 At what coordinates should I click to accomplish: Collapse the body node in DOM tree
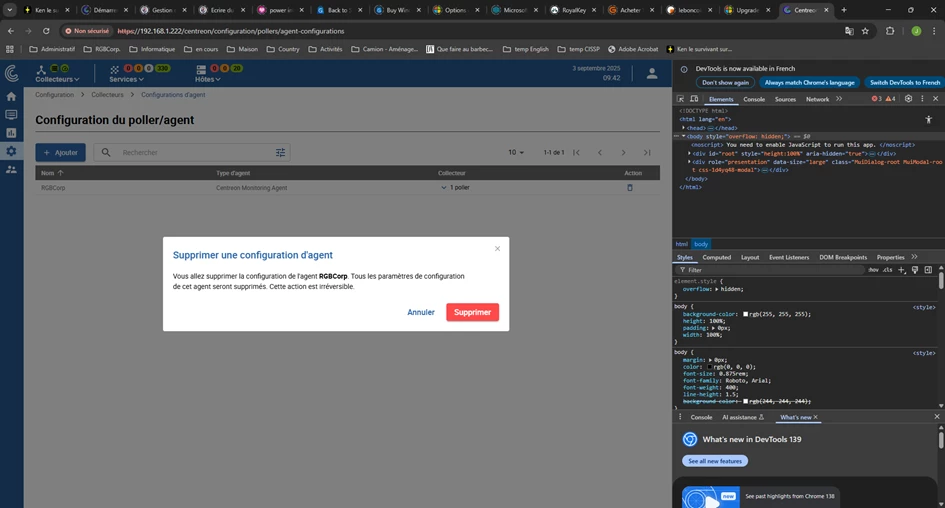point(683,136)
